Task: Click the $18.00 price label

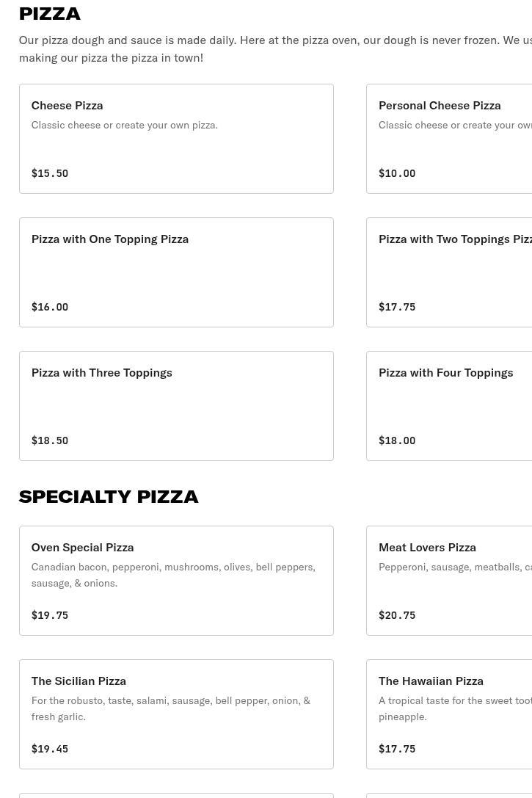Action: tap(397, 441)
